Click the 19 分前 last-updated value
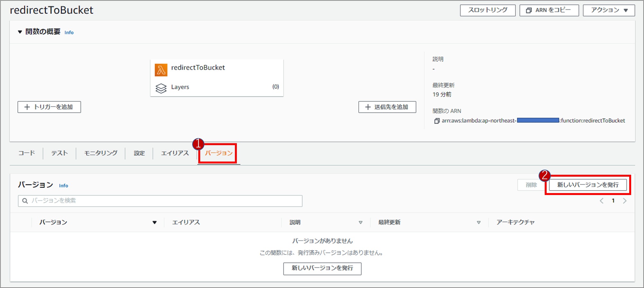This screenshot has height=288, width=644. (442, 95)
